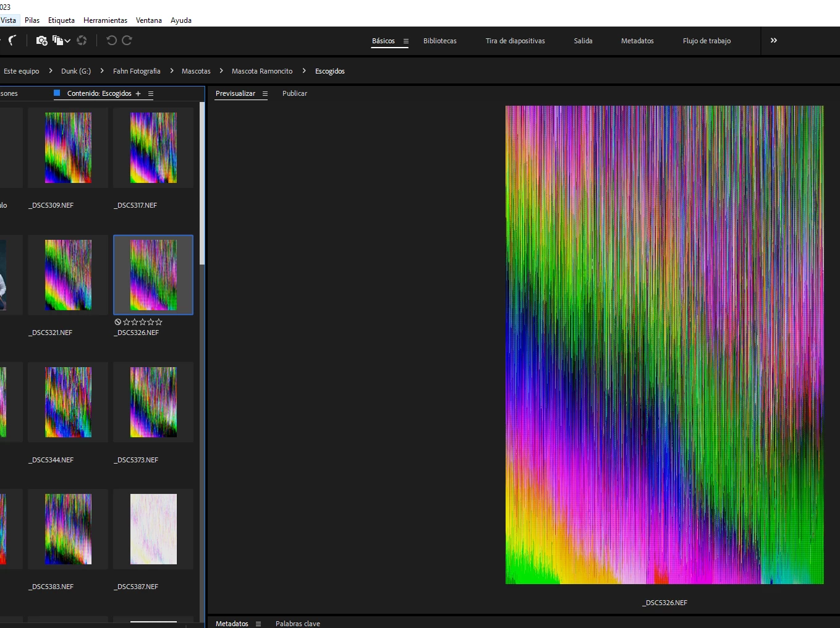
Task: Expand chevron after Este equipo
Action: coord(51,70)
